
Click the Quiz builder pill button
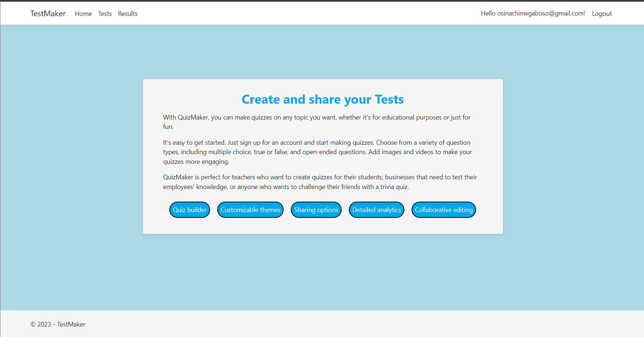click(190, 210)
